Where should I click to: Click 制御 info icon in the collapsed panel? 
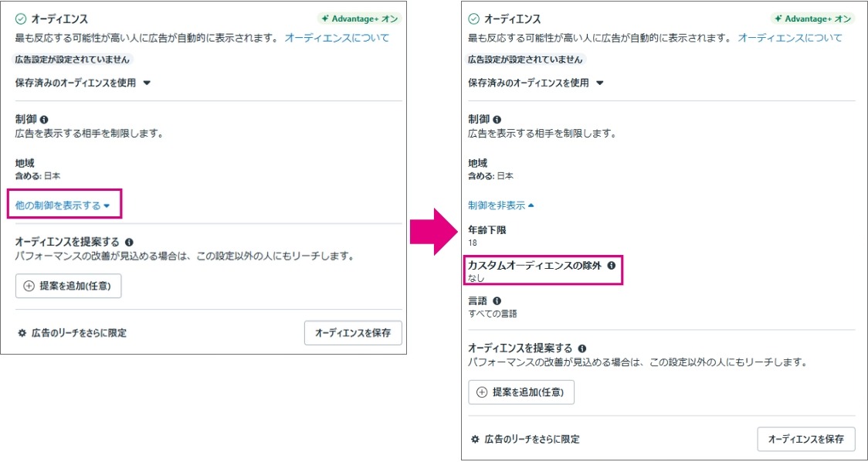coord(43,120)
